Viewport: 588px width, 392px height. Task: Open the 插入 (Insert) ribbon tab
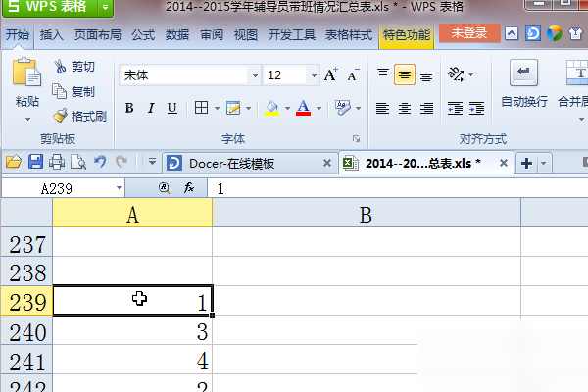pyautogui.click(x=51, y=35)
